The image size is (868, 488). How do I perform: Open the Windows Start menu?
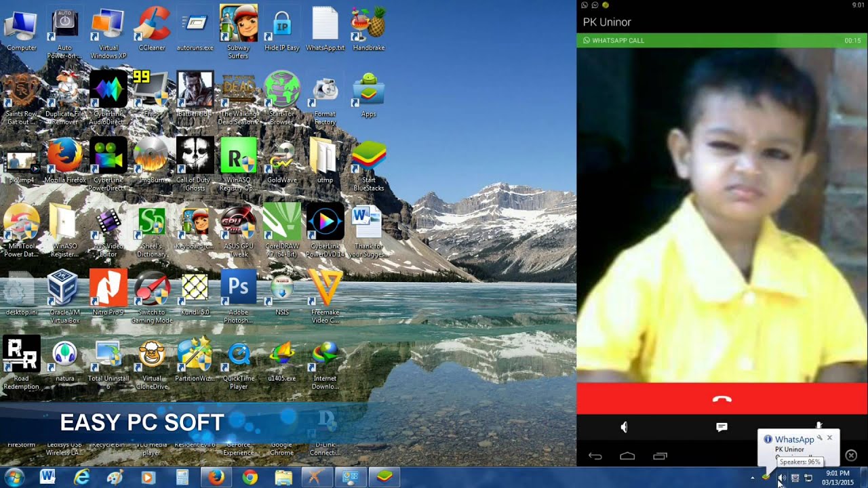[14, 477]
